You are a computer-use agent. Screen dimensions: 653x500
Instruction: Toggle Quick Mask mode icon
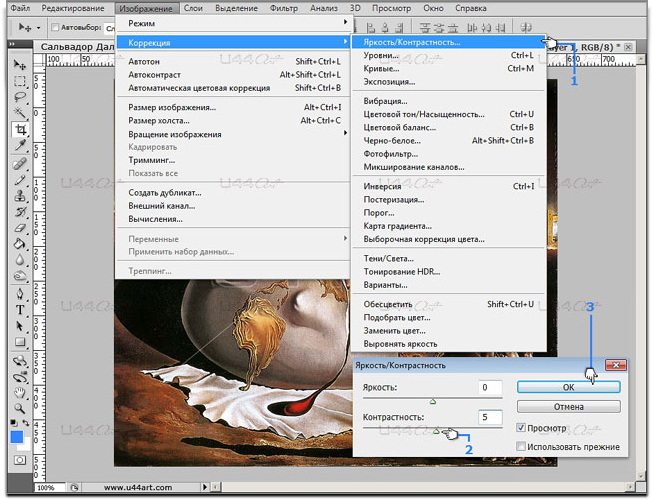20,460
